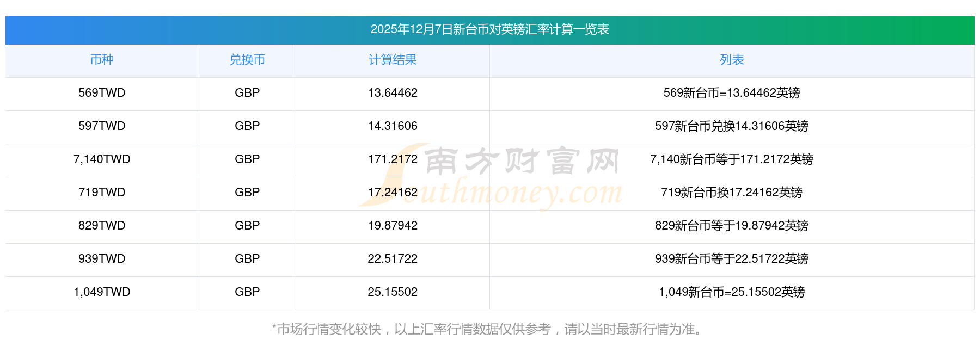Click the 1,049TWD currency cell

(102, 292)
